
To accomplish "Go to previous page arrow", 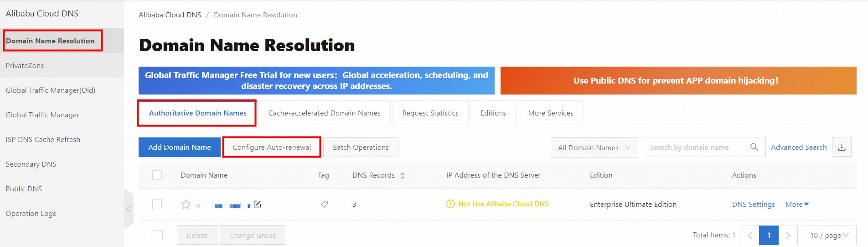I will (749, 236).
